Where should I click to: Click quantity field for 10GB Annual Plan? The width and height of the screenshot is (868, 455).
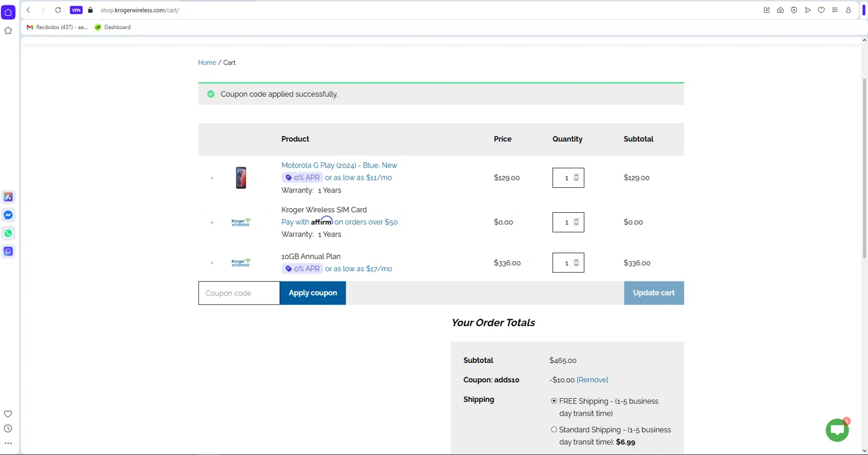coord(568,262)
